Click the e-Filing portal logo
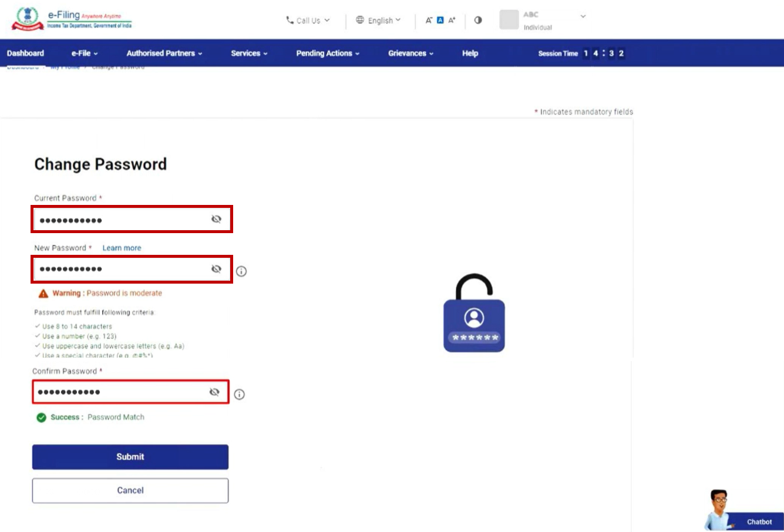The height and width of the screenshot is (532, 784). pyautogui.click(x=72, y=19)
